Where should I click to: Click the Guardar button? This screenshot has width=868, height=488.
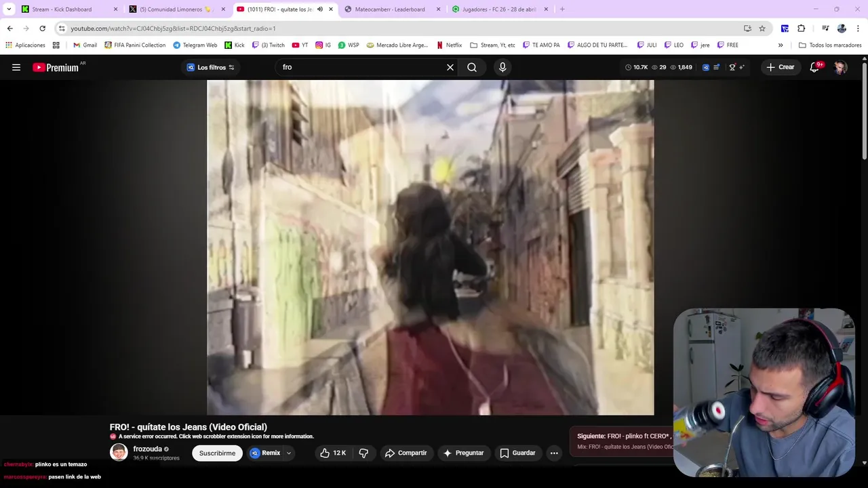click(x=518, y=453)
